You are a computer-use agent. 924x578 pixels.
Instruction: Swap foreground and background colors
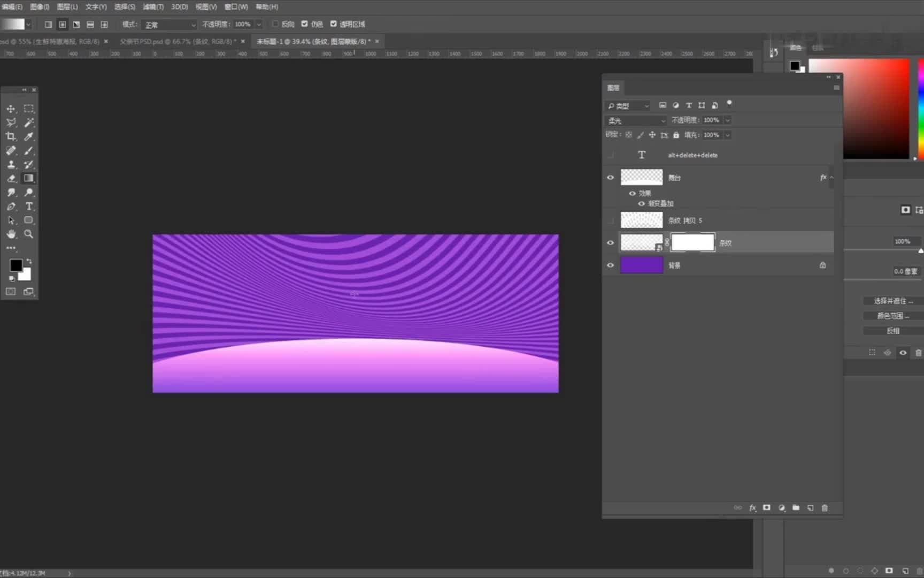tap(29, 261)
